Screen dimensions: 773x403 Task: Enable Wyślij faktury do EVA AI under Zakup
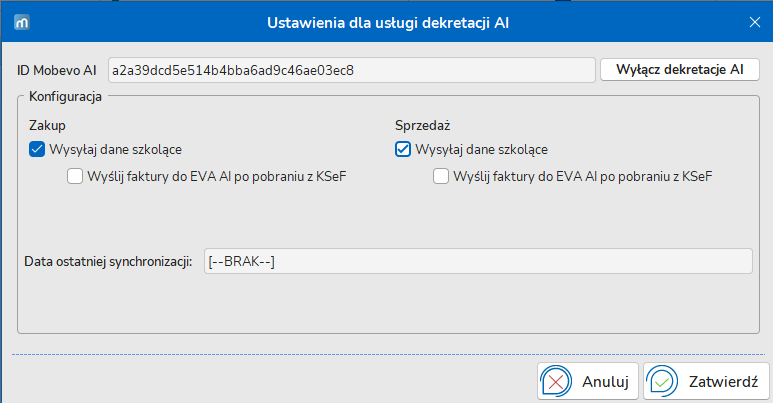pyautogui.click(x=75, y=176)
